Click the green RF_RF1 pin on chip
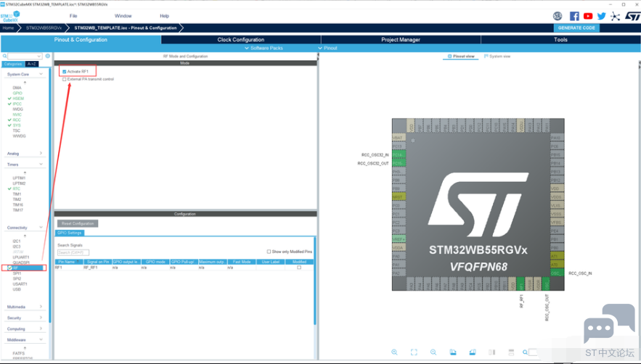The width and height of the screenshot is (641, 364). 520,284
